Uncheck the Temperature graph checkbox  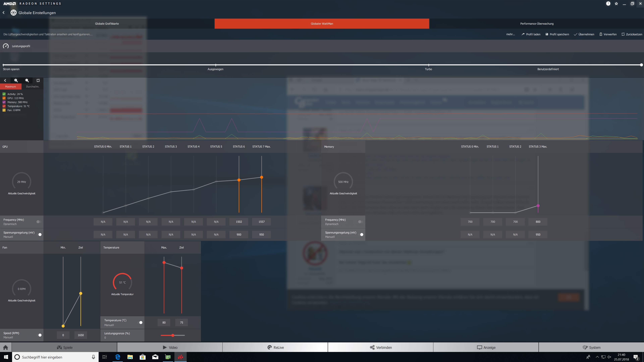pyautogui.click(x=4, y=106)
